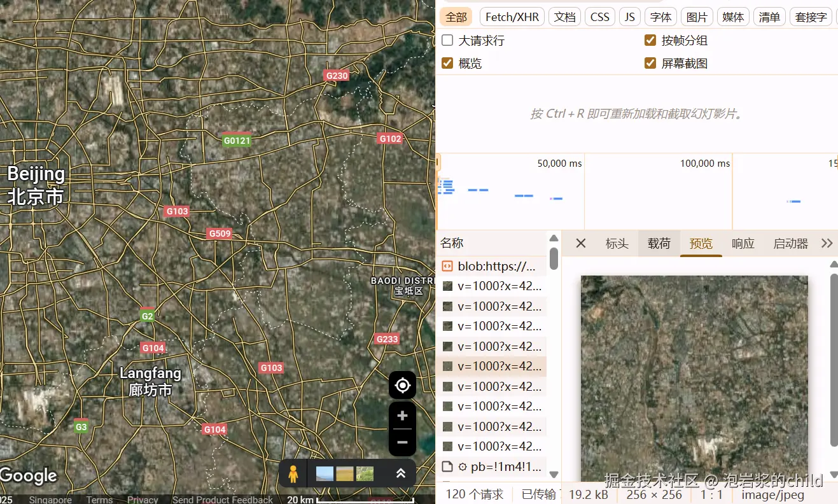Select the pb=!1m4!1 request row
The height and width of the screenshot is (504, 838).
[x=491, y=467]
